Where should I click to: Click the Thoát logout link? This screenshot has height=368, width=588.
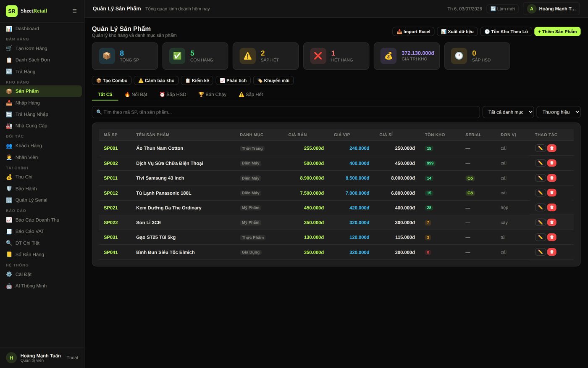[72, 358]
